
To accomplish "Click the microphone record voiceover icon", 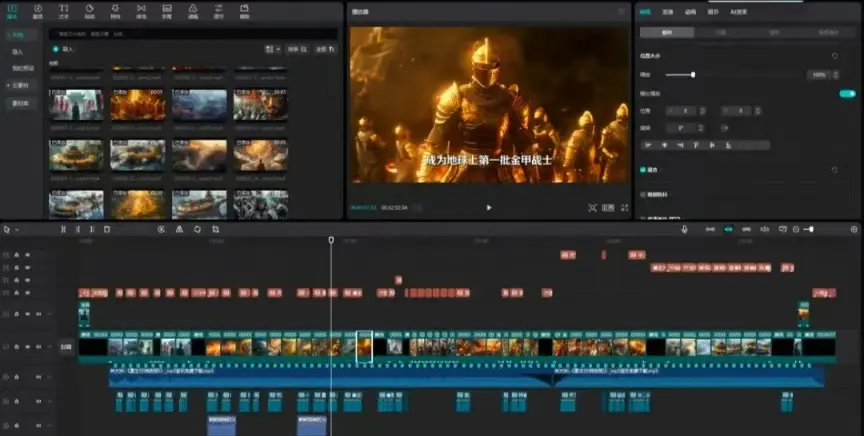I will pos(684,229).
